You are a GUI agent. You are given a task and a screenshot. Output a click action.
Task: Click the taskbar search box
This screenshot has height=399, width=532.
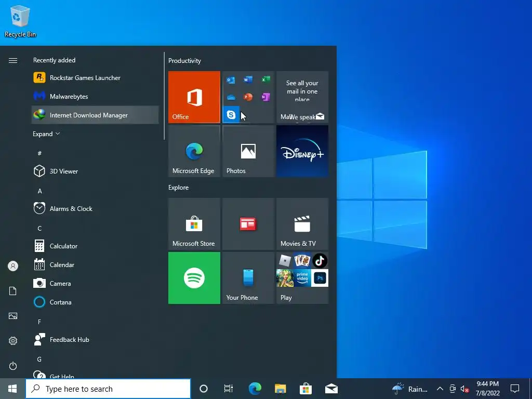[x=108, y=389]
